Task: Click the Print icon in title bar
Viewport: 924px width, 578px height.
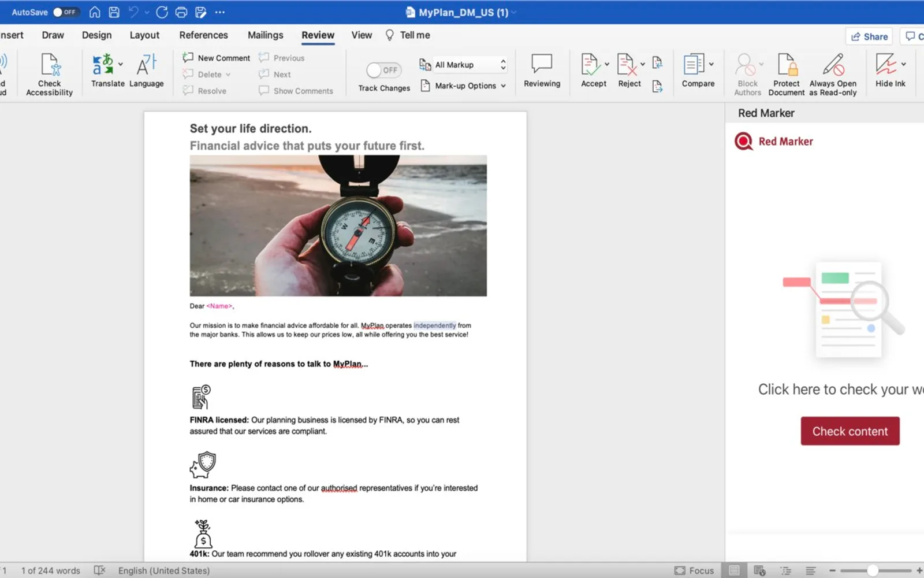Action: [181, 12]
